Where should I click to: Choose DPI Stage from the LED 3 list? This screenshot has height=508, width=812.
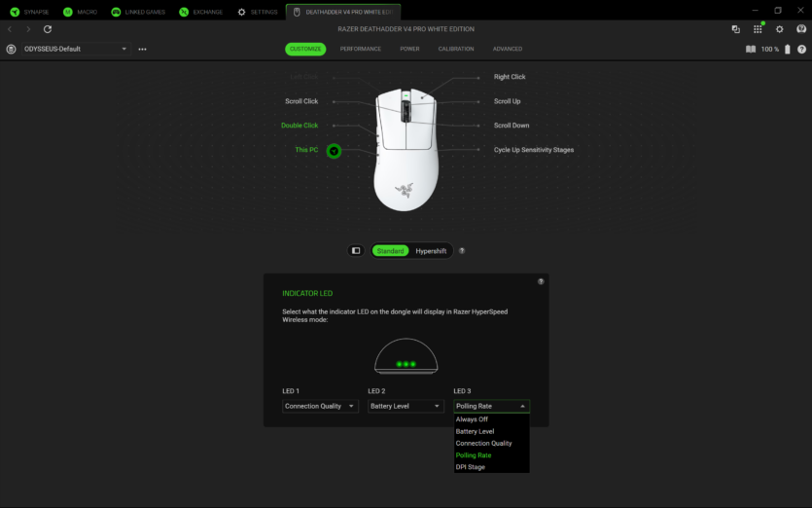point(471,467)
